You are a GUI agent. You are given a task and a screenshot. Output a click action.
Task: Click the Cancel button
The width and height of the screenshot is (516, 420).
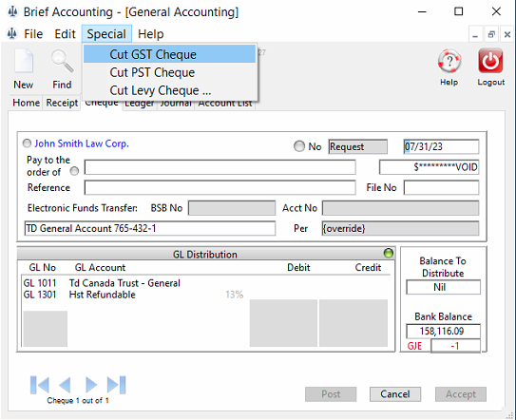[x=395, y=394]
